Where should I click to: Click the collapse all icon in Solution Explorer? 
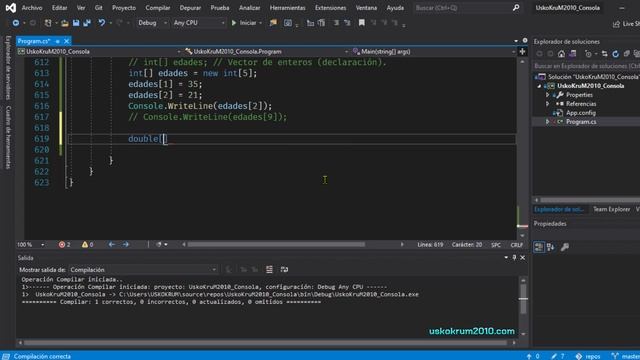[x=627, y=54]
